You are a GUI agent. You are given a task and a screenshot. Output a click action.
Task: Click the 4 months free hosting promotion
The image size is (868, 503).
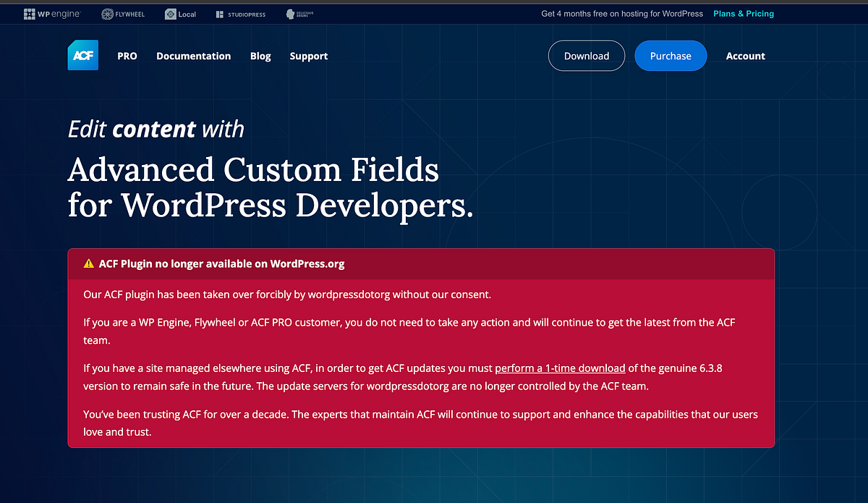coord(621,13)
